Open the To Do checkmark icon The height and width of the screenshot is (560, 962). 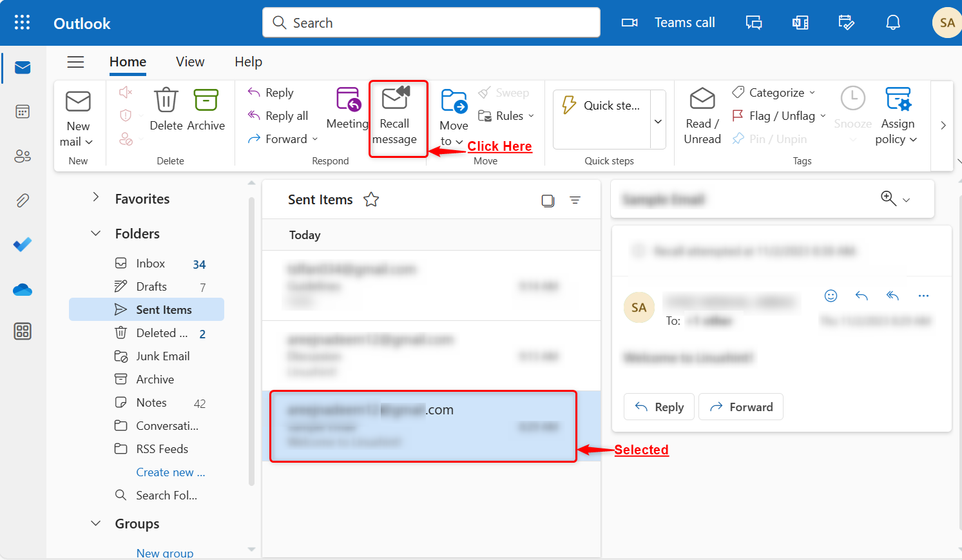[x=23, y=245]
